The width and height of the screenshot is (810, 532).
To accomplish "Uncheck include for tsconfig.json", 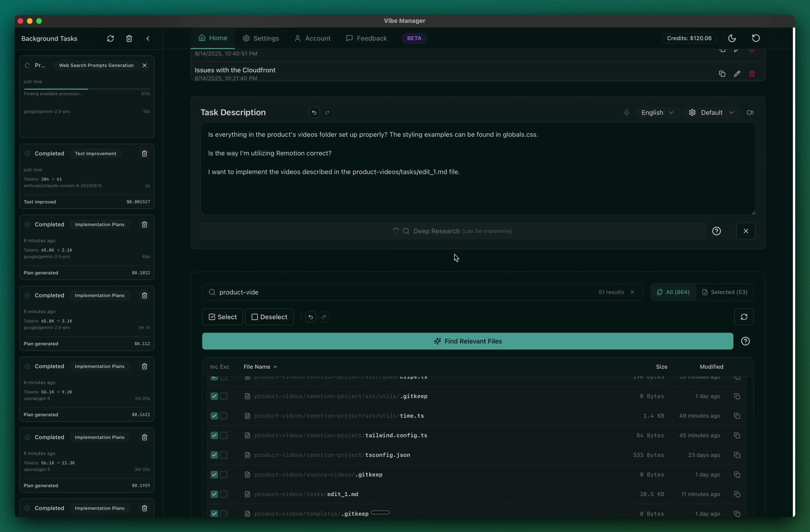I will click(214, 455).
